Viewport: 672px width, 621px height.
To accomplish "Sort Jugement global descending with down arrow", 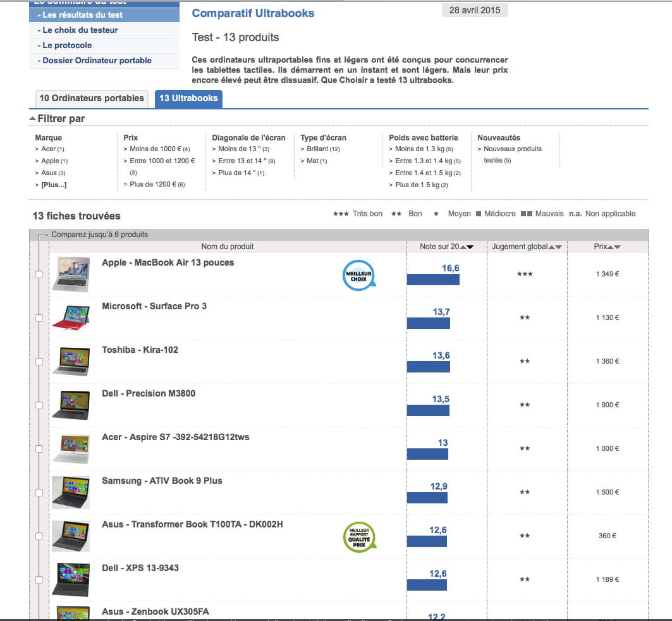I will click(x=558, y=247).
